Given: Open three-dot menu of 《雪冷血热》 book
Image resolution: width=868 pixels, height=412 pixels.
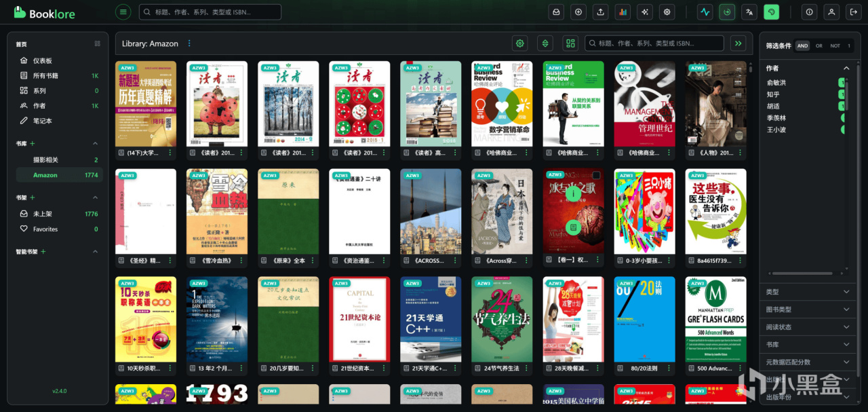Looking at the screenshot, I should click(x=241, y=261).
